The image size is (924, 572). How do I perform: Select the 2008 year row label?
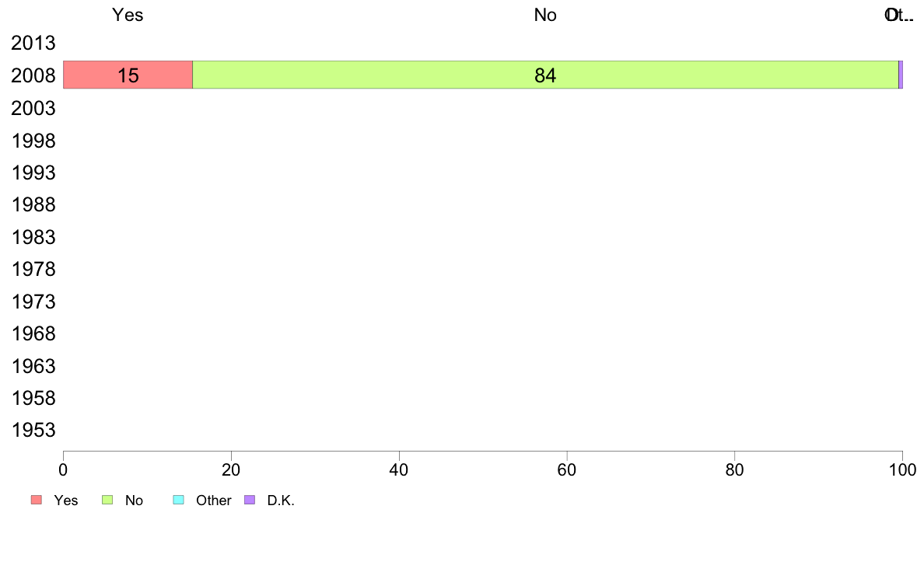click(33, 75)
